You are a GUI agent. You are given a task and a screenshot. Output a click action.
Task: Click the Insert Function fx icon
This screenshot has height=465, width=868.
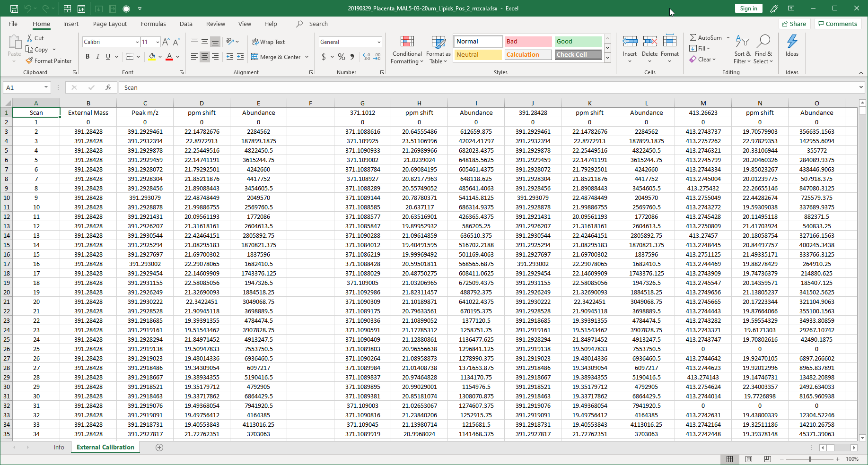tap(108, 87)
